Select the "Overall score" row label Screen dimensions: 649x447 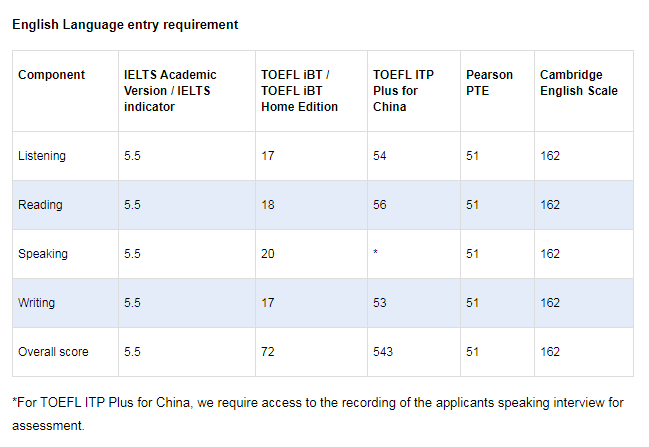click(x=54, y=352)
